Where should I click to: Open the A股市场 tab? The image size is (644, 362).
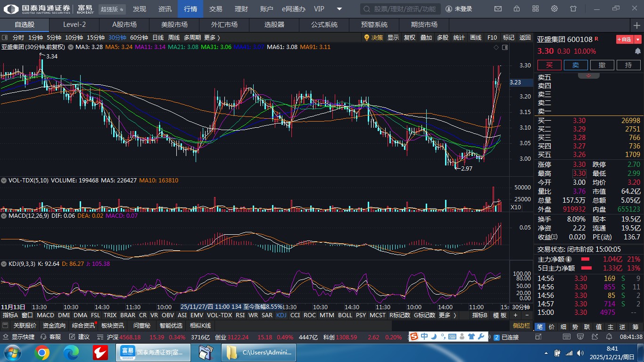[124, 25]
